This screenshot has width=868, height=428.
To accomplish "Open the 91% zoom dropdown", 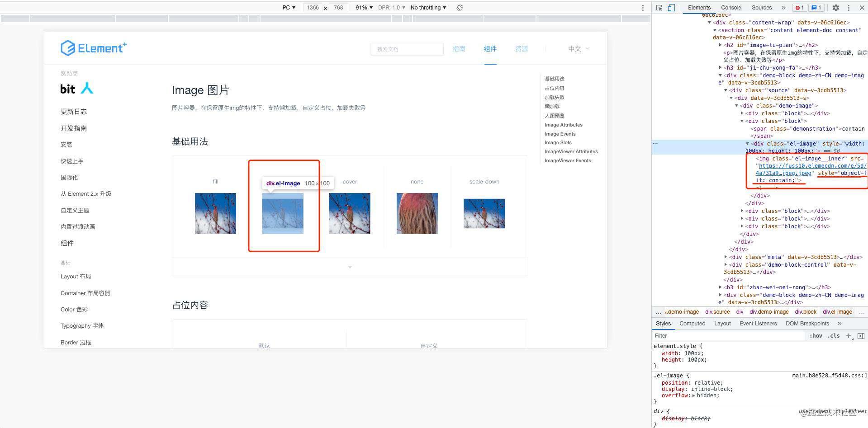I will pyautogui.click(x=364, y=8).
